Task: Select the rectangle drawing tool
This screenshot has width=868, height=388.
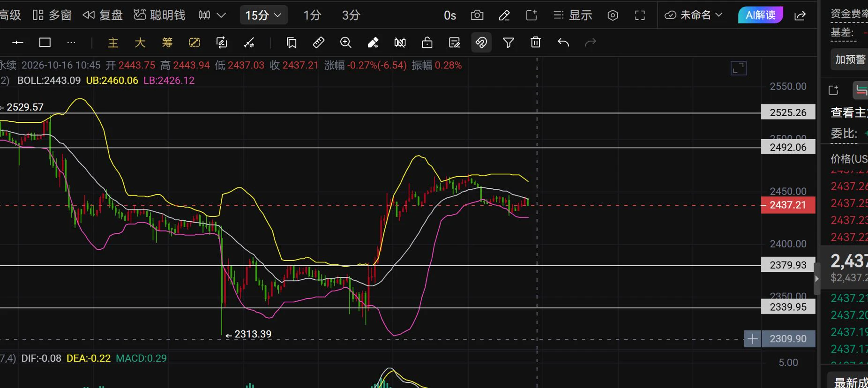Action: 45,43
